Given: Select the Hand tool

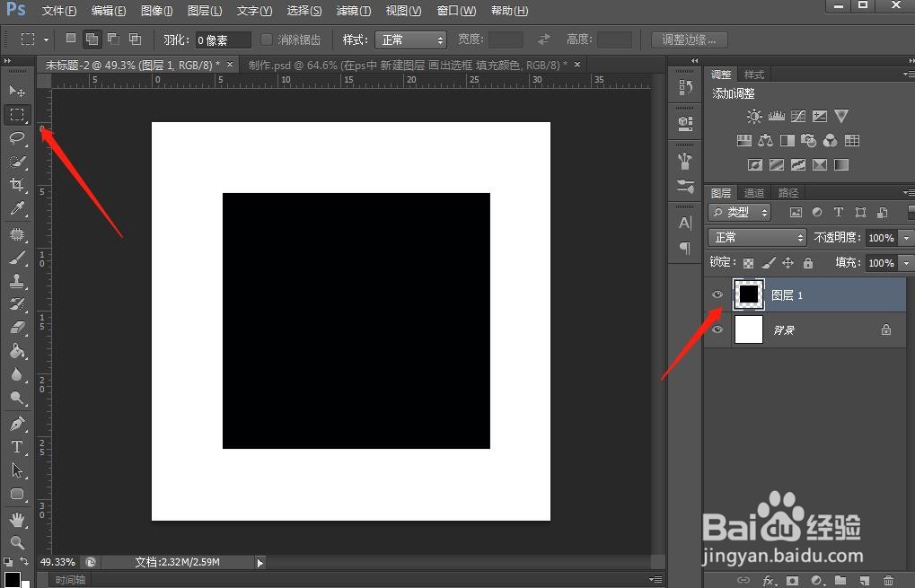Looking at the screenshot, I should (x=17, y=519).
